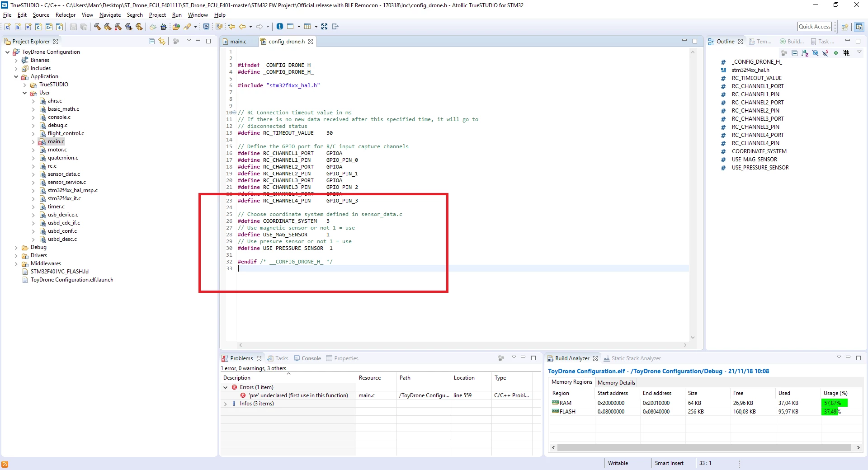868x470 pixels.
Task: Click the FLASH usage percentage bar
Action: (830, 411)
